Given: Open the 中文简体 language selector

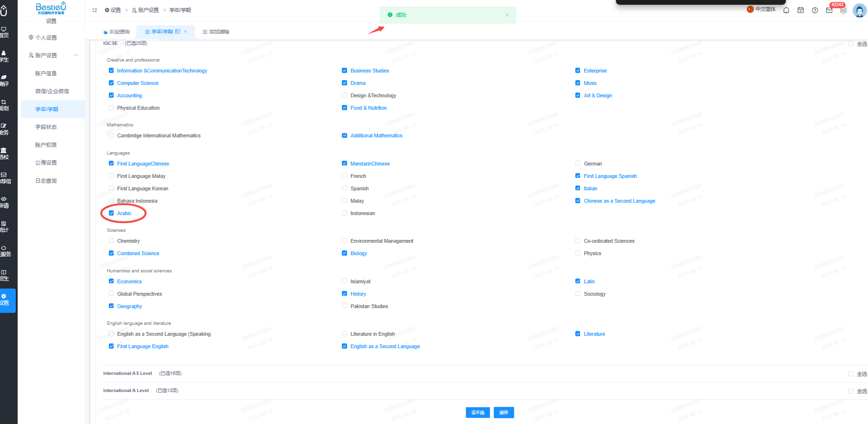Looking at the screenshot, I should pos(762,10).
